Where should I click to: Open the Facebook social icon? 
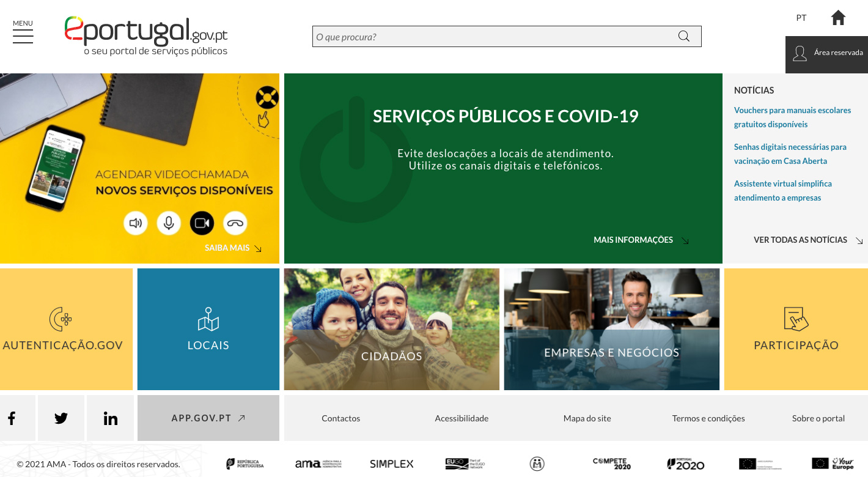tap(12, 418)
